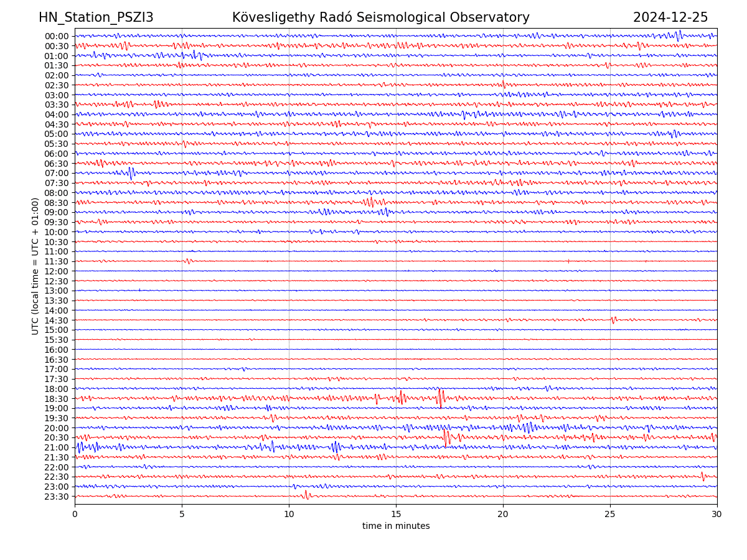Image resolution: width=747 pixels, height=560 pixels.
Task: Click the 06:30 trace time label
Action: coord(56,164)
